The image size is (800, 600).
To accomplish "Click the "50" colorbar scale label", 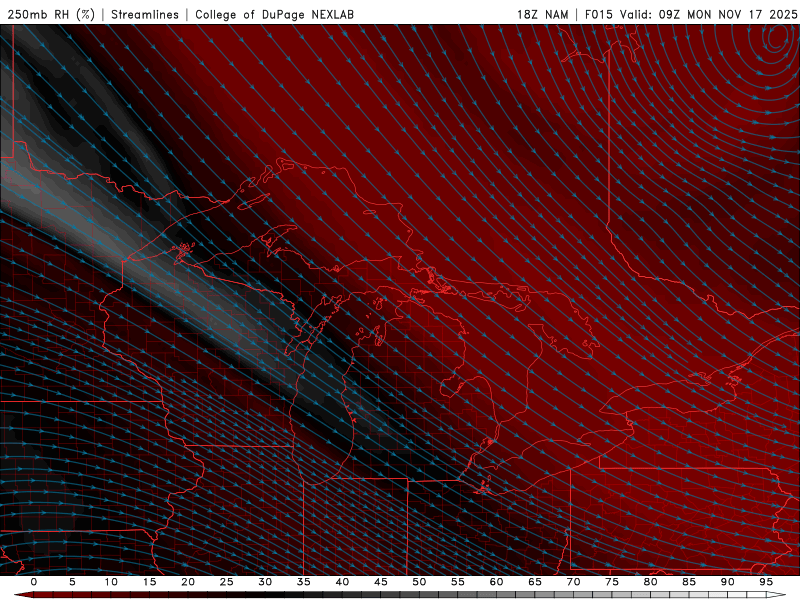I will (419, 582).
